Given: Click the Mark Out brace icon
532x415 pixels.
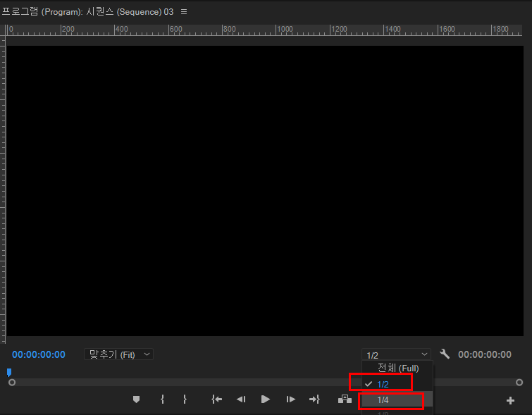Looking at the screenshot, I should coord(185,399).
